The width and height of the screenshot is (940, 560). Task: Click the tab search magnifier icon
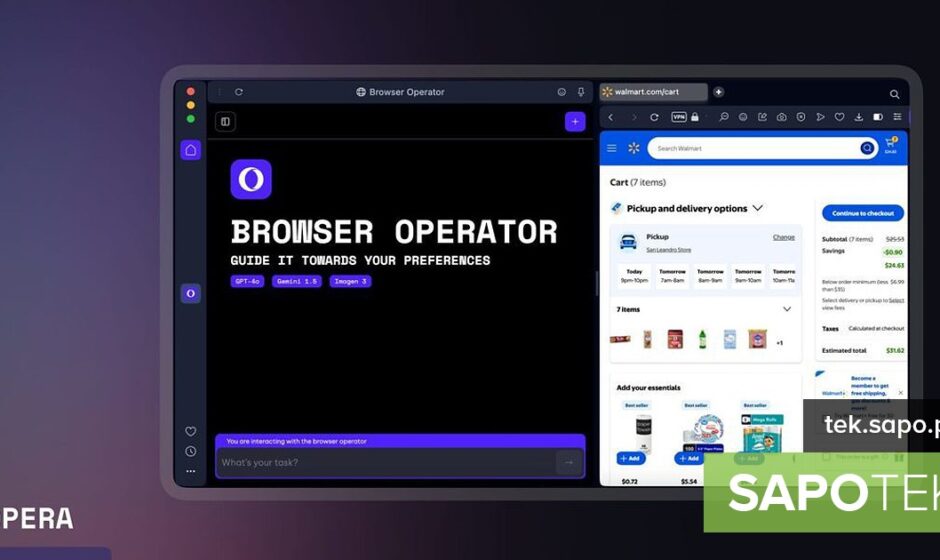click(x=894, y=94)
